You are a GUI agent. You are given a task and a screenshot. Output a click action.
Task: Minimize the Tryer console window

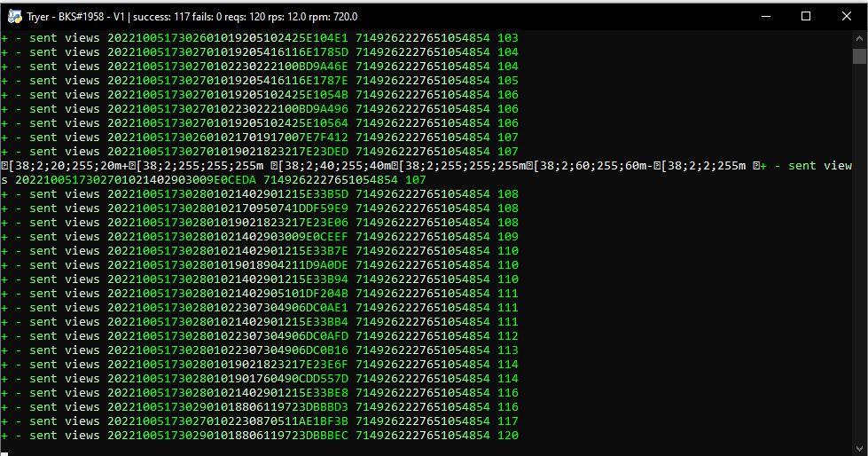coord(766,16)
